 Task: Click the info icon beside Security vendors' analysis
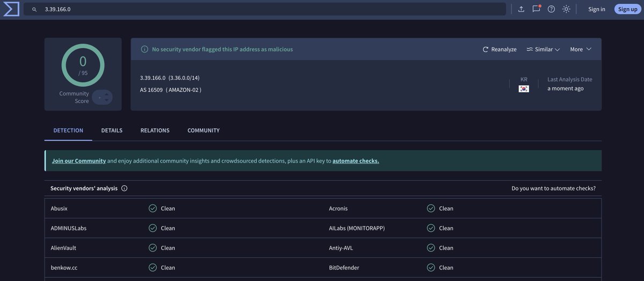click(x=125, y=188)
